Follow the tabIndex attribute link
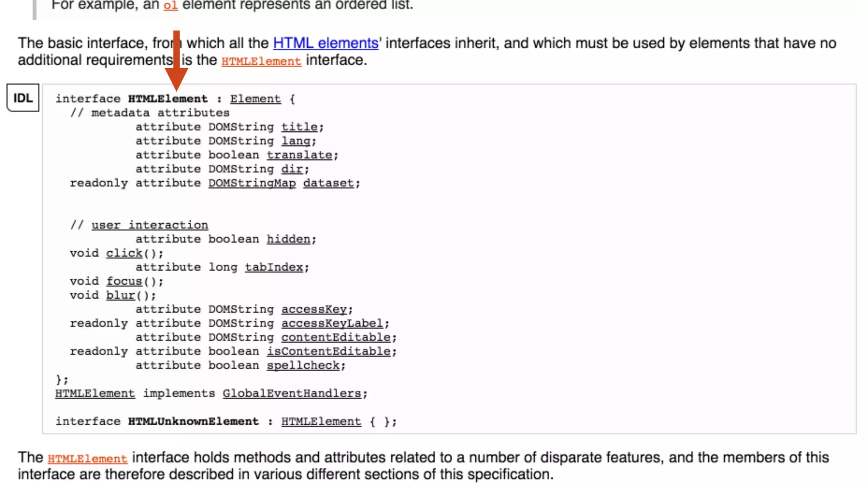The image size is (868, 488). click(x=274, y=267)
